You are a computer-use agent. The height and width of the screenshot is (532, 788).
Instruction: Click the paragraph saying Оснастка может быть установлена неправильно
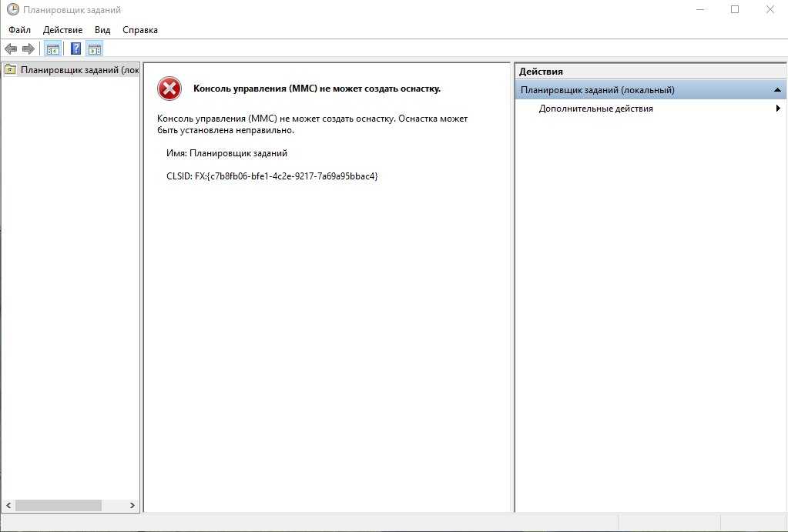(x=312, y=125)
